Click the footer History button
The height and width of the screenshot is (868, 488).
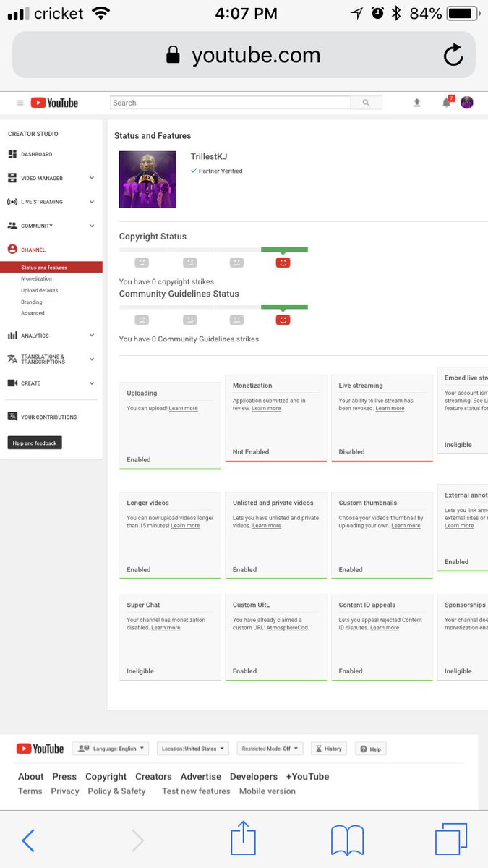point(329,749)
